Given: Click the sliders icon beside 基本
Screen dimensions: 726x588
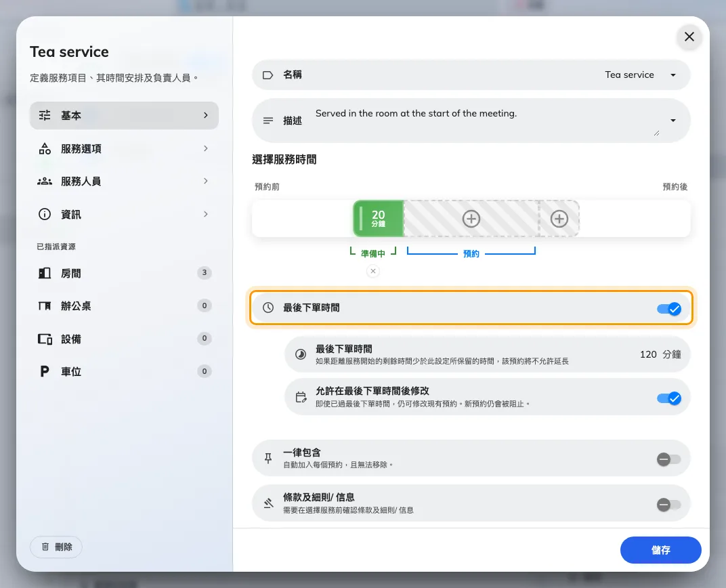Looking at the screenshot, I should click(45, 115).
